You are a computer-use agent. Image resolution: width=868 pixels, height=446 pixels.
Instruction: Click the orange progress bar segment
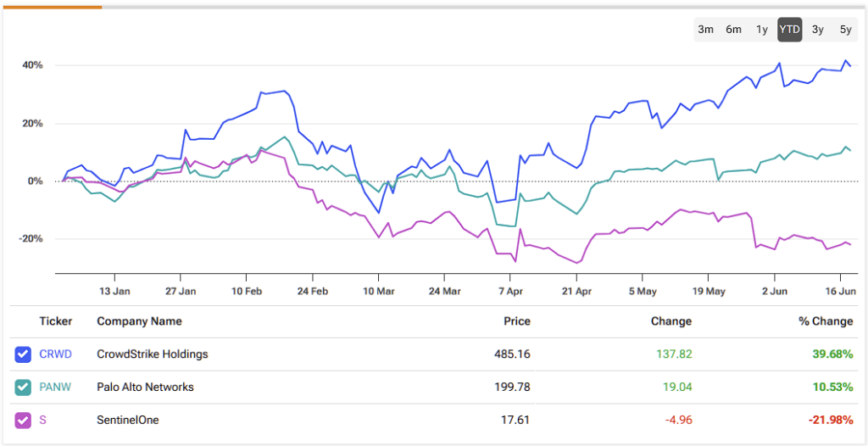tap(52, 7)
